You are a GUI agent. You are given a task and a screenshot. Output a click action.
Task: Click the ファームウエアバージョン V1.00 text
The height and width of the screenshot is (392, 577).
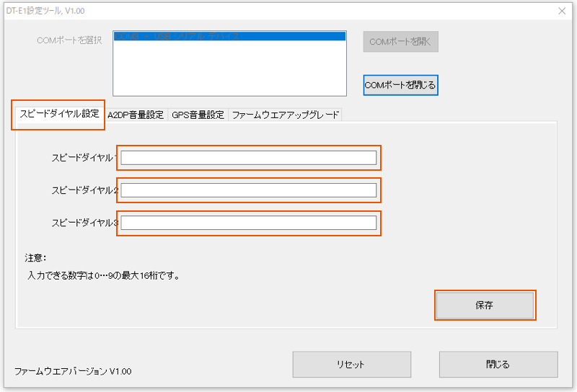[73, 371]
